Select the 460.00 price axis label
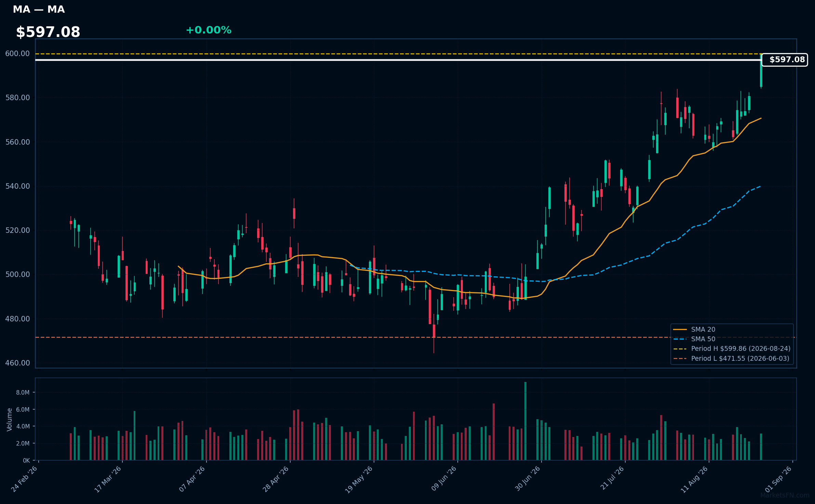The height and width of the screenshot is (504, 815). coord(17,363)
